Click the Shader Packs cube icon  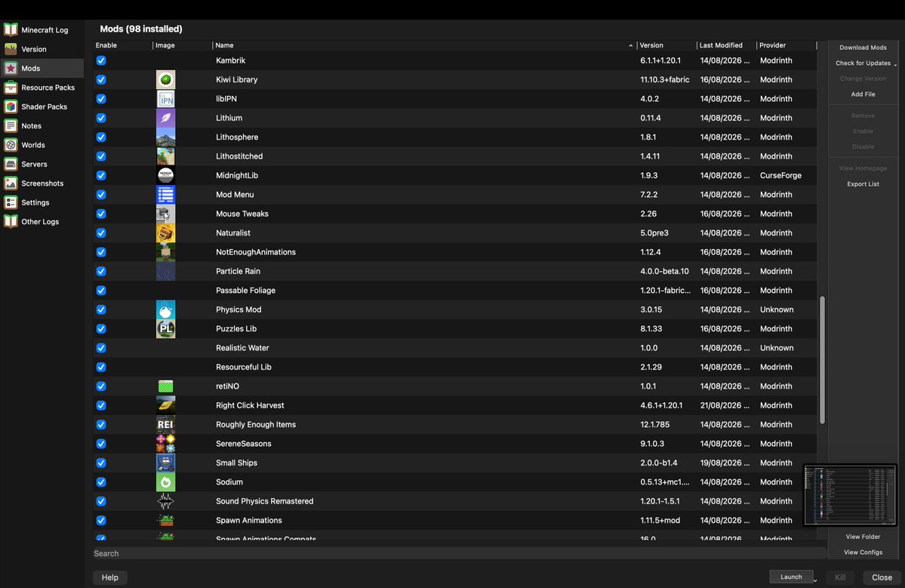click(x=11, y=106)
